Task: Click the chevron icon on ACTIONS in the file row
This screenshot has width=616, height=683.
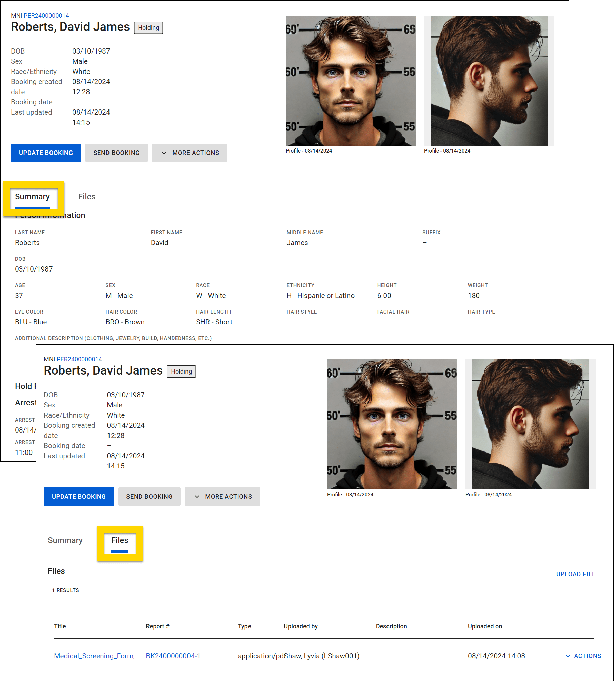Action: [568, 656]
